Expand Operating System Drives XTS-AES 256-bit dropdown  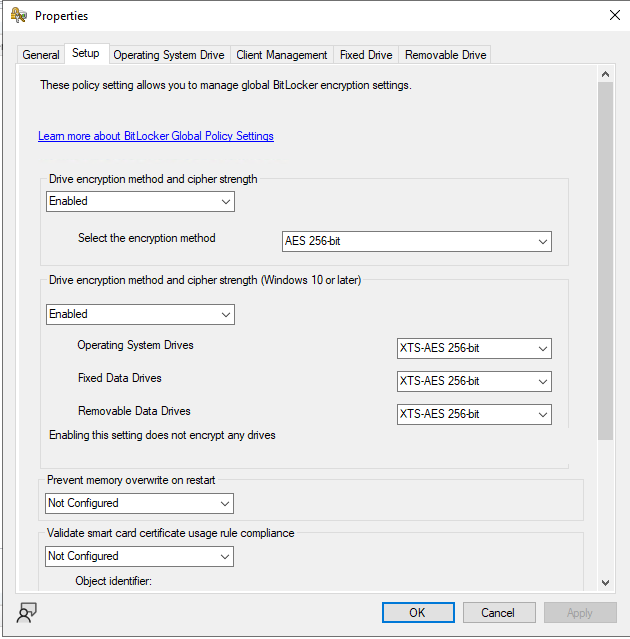(x=474, y=348)
